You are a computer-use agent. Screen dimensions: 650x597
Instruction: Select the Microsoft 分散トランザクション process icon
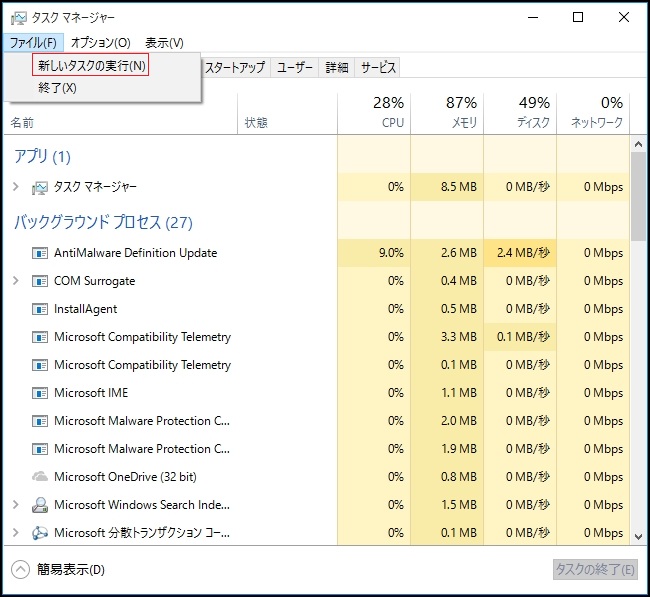(40, 533)
